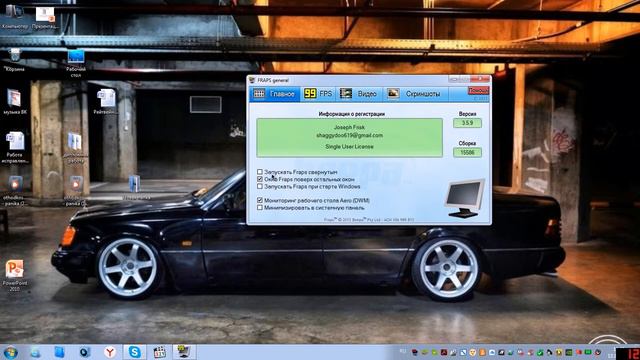Click the Fraps icon in the title bar

(x=252, y=80)
